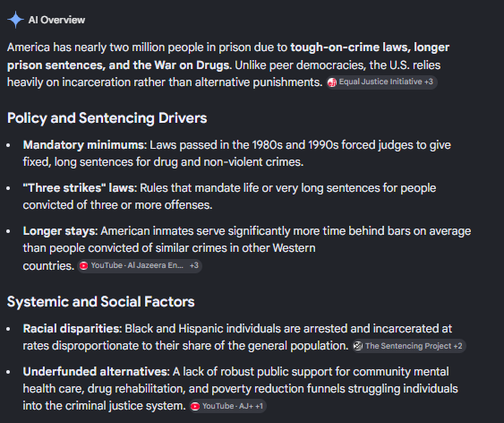504x423 pixels.
Task: Click the Racial disparities bold term
Action: point(73,329)
